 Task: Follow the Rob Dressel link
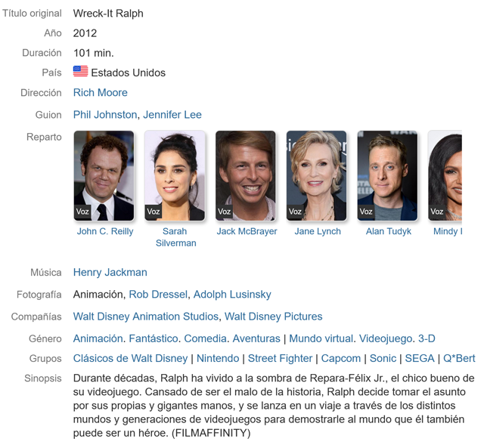[x=158, y=295]
